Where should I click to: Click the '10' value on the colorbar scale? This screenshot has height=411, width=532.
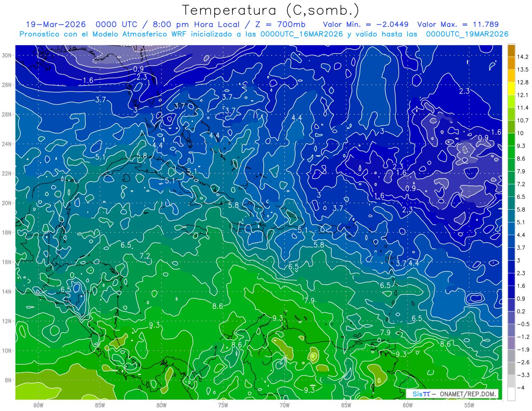pyautogui.click(x=520, y=133)
